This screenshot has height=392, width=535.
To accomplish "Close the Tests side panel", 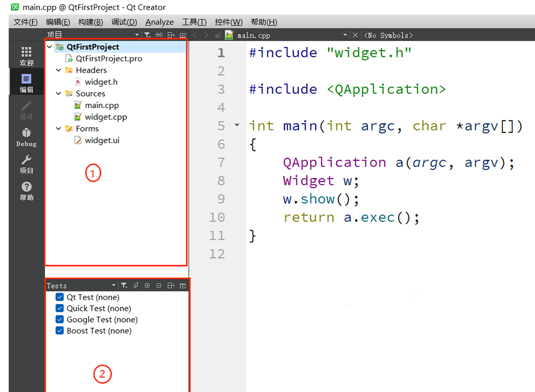I will tap(183, 286).
